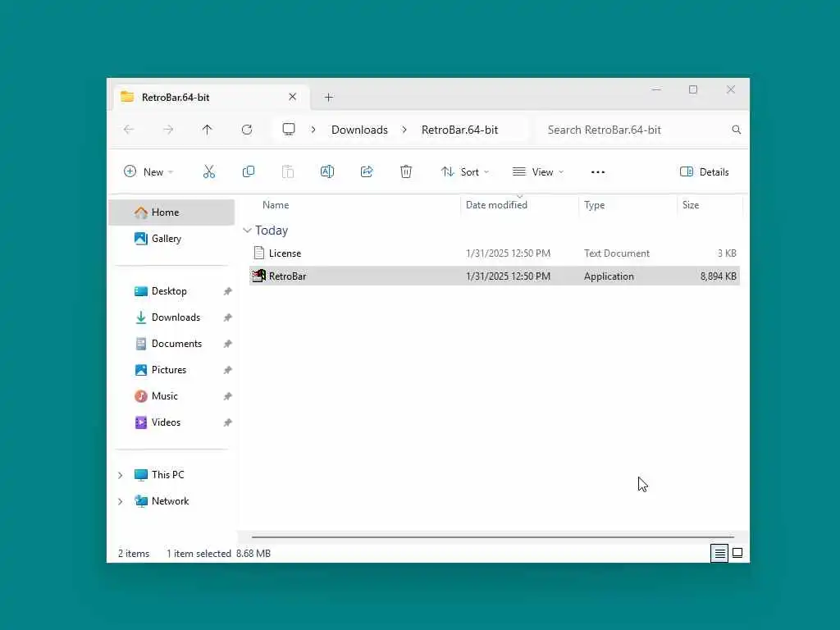Click the search magnifier icon

(x=737, y=130)
